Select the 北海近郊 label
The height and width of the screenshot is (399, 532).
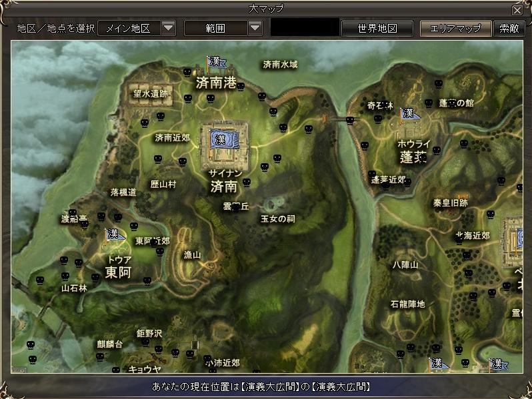(473, 236)
